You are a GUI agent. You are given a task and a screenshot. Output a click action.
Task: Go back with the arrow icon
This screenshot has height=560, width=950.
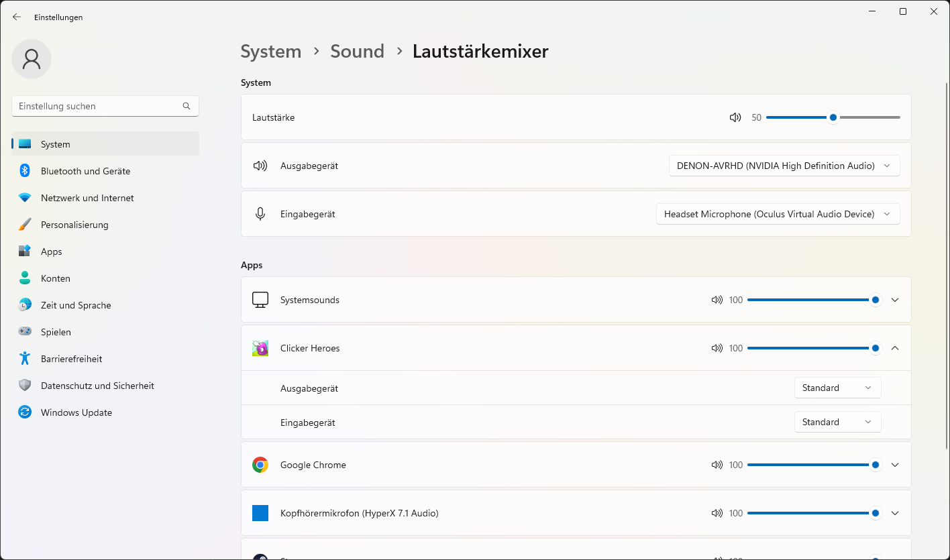pyautogui.click(x=17, y=17)
